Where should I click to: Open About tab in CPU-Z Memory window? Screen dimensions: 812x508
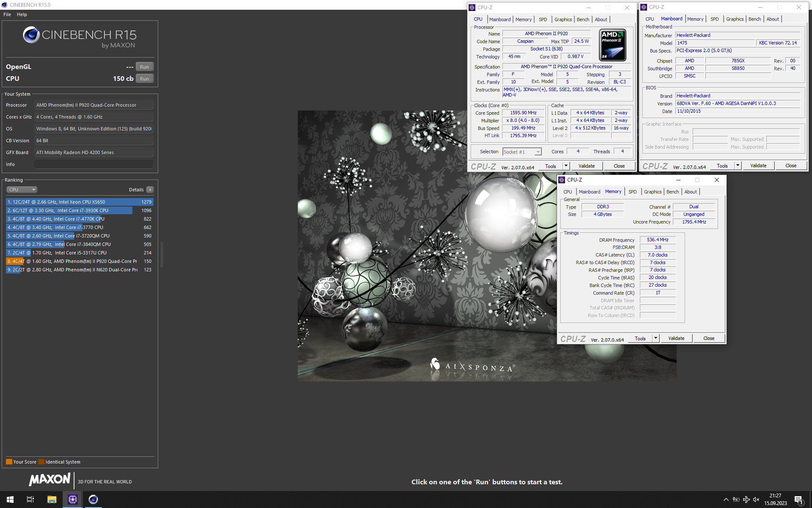[691, 192]
